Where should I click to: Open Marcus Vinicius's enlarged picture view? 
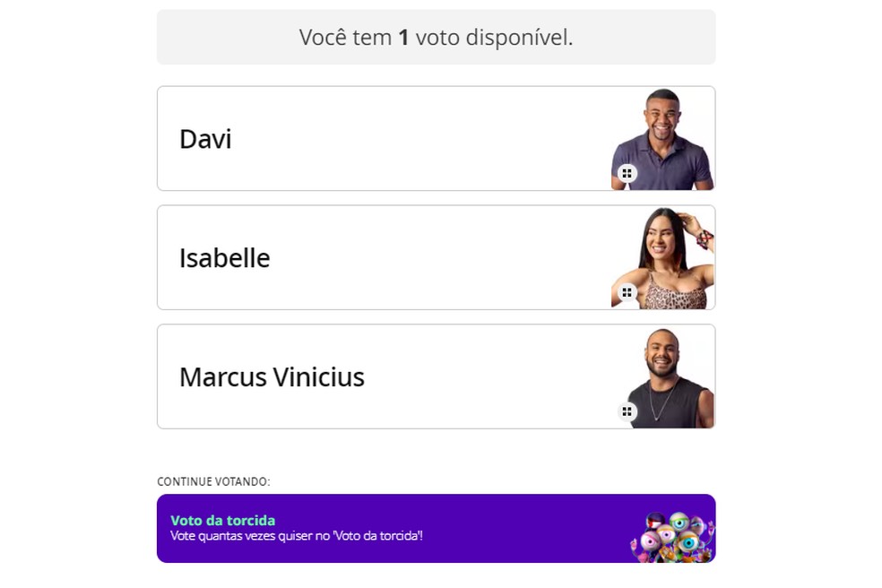click(x=627, y=411)
